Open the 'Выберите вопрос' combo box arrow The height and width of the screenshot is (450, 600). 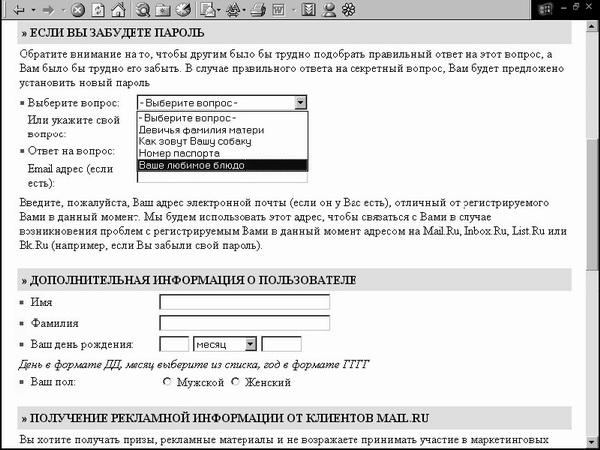300,103
